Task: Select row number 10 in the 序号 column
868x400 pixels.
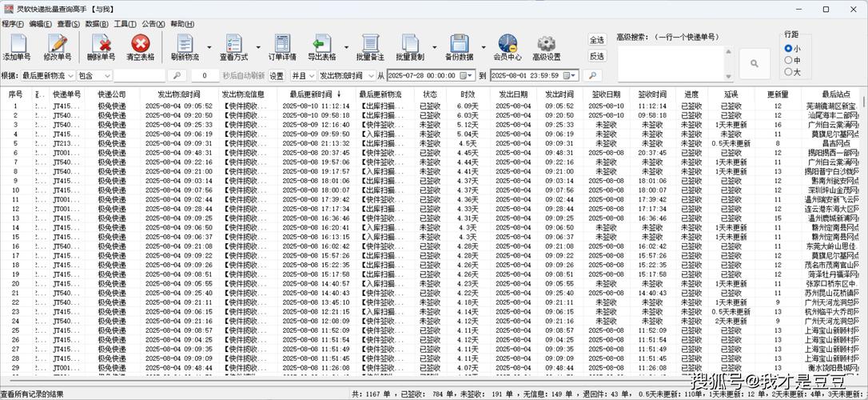Action: coord(15,190)
